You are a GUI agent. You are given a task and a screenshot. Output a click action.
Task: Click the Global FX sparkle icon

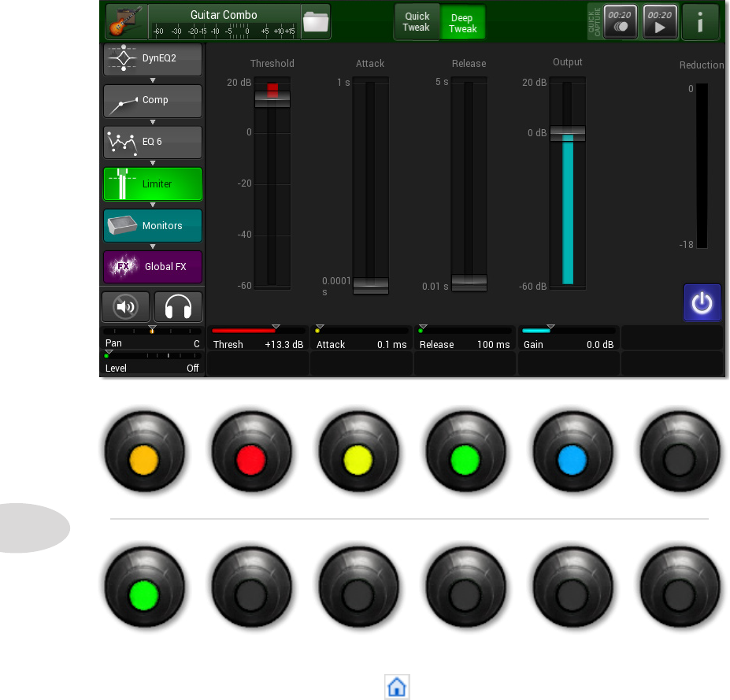coord(124,267)
